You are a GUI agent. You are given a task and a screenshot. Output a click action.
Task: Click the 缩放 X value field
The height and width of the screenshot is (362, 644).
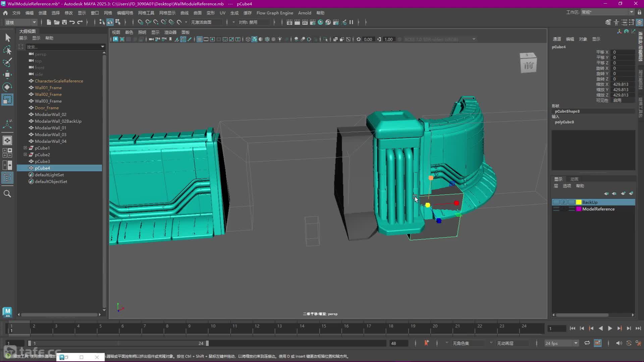point(622,84)
